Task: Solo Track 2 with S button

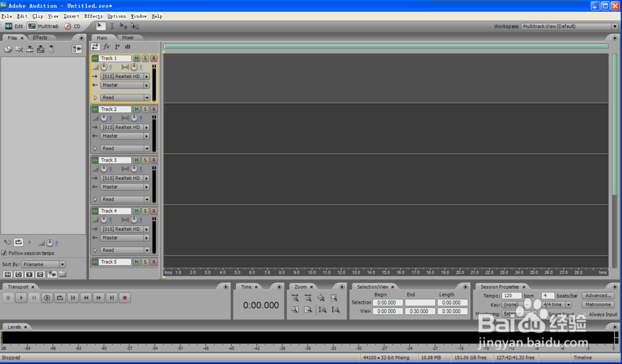Action: tap(145, 109)
